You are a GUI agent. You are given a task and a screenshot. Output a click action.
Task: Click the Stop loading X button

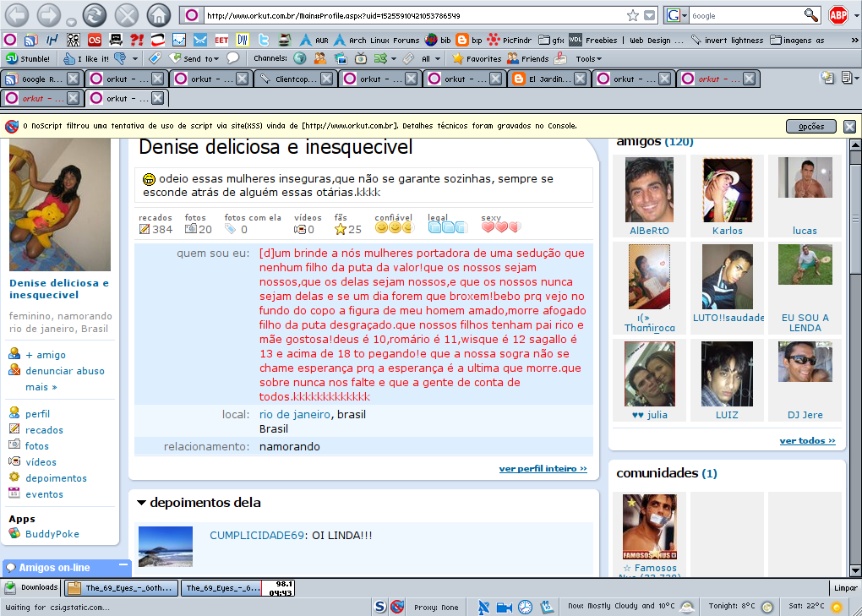pyautogui.click(x=127, y=15)
